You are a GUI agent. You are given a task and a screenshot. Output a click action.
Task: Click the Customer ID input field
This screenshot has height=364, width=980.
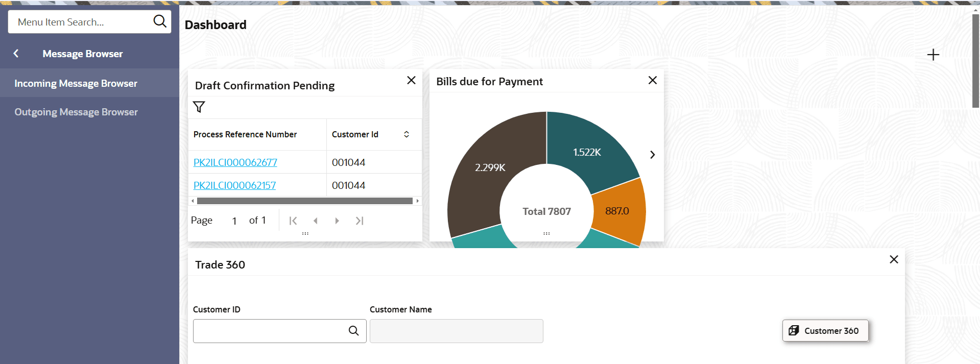tap(270, 331)
